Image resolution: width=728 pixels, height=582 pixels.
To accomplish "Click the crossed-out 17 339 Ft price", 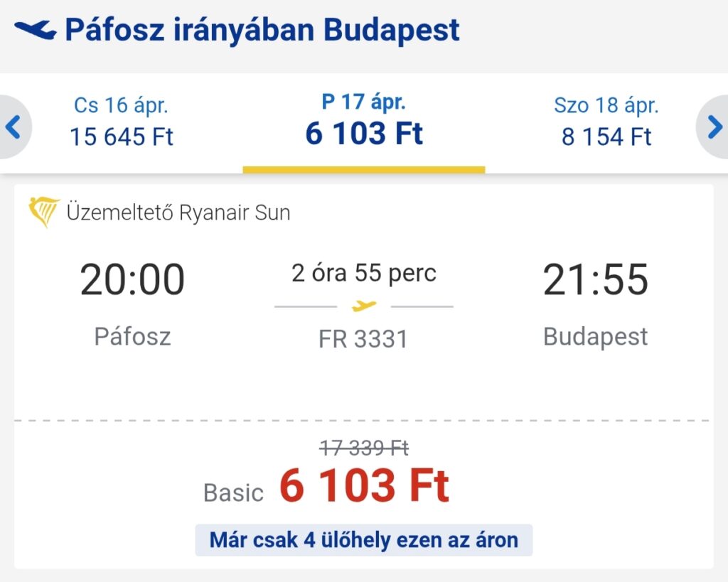I will pos(364,448).
